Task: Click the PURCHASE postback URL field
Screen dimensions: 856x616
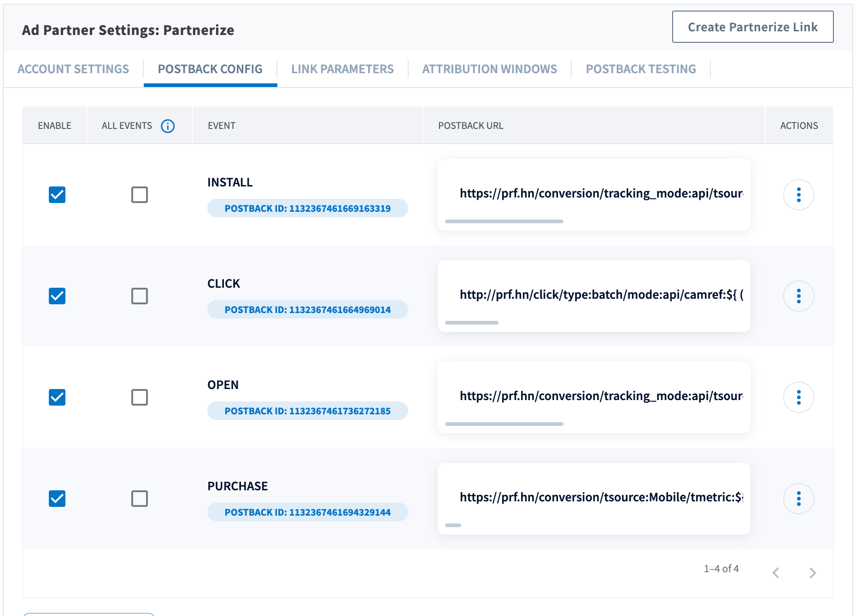Action: 594,499
